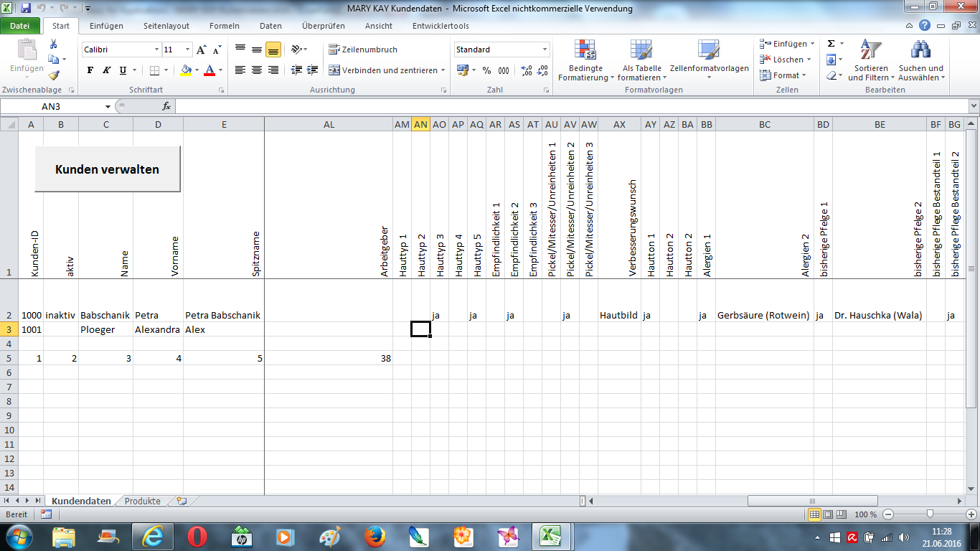
Task: Switch to the Formeln tab
Action: (x=225, y=26)
